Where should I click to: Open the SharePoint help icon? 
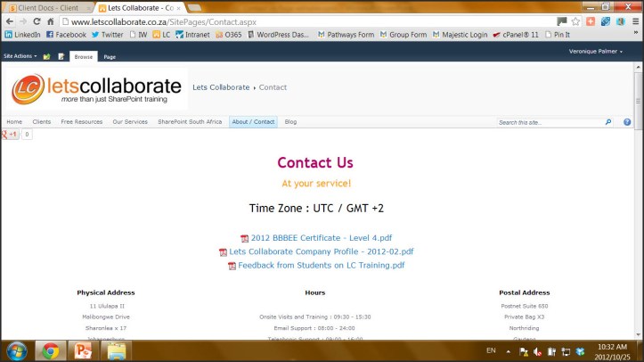point(627,122)
